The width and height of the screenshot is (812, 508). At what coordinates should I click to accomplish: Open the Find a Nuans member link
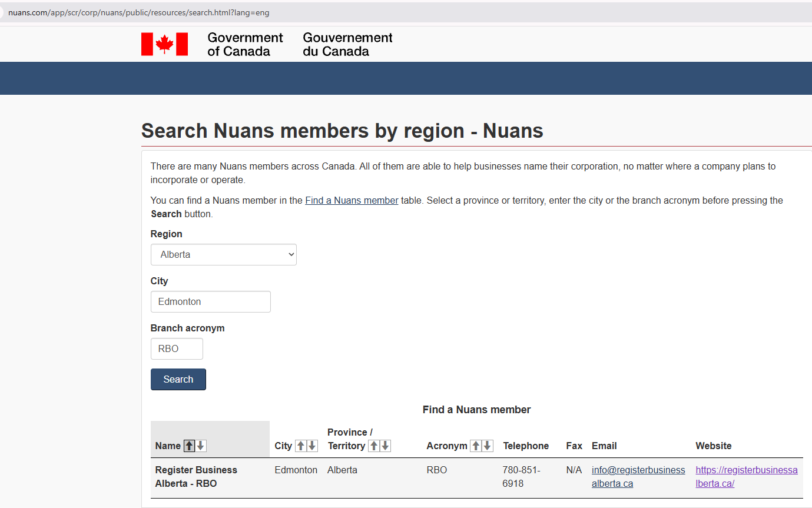(351, 200)
